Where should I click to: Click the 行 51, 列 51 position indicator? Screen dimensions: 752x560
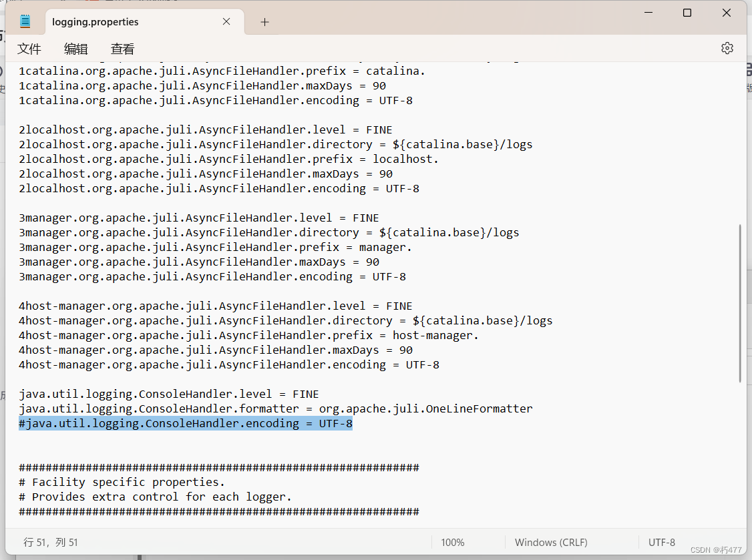point(51,542)
